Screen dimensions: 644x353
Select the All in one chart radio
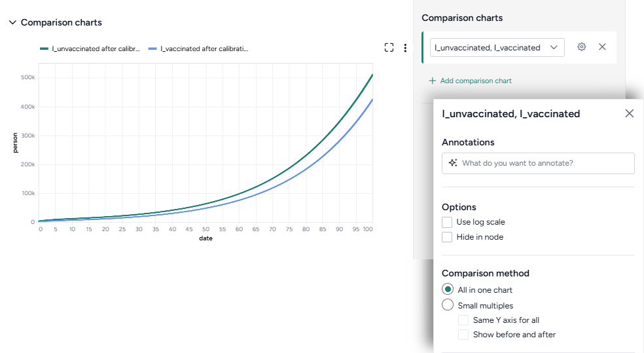(448, 289)
